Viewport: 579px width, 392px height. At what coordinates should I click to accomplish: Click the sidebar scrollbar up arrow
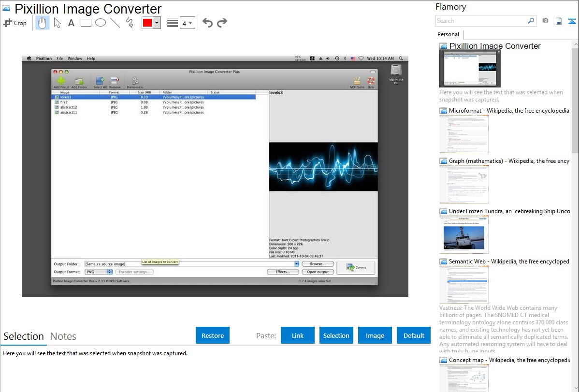(x=575, y=44)
